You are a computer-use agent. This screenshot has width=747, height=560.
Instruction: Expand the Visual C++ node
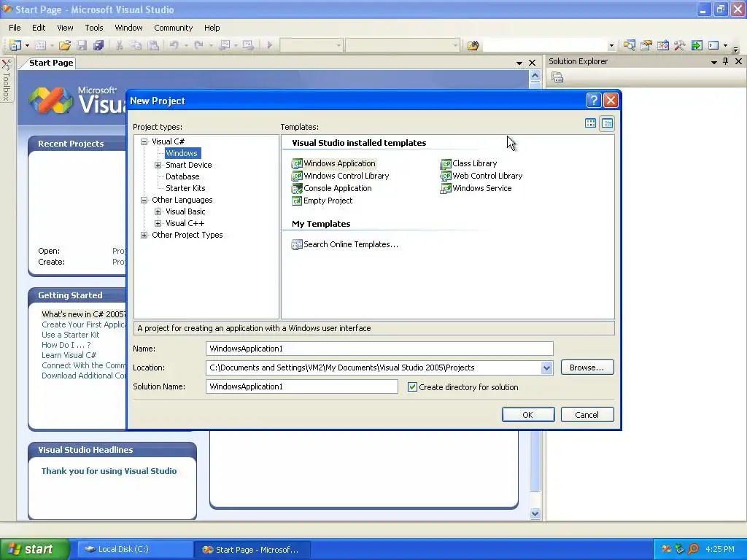tap(158, 223)
